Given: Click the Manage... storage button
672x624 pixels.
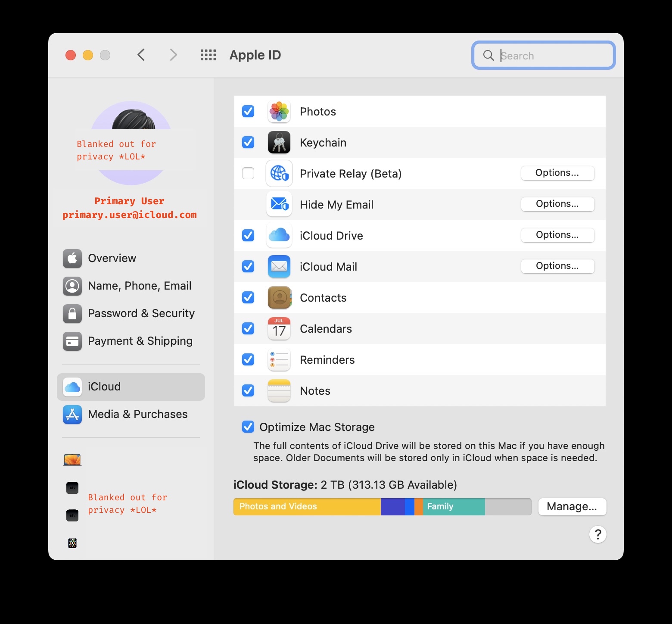Looking at the screenshot, I should [x=572, y=507].
